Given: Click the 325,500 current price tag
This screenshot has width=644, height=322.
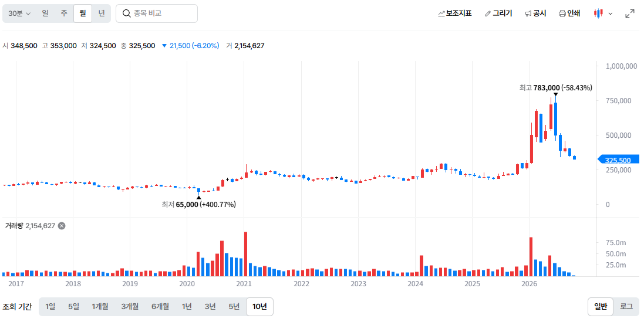Looking at the screenshot, I should click(x=619, y=160).
